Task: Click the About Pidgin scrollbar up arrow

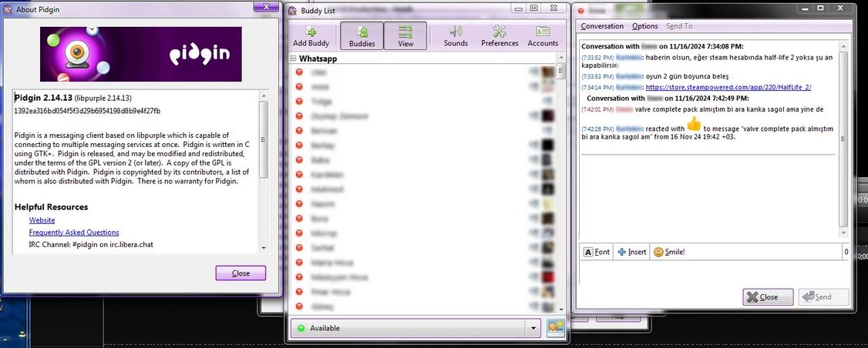Action: 264,95
